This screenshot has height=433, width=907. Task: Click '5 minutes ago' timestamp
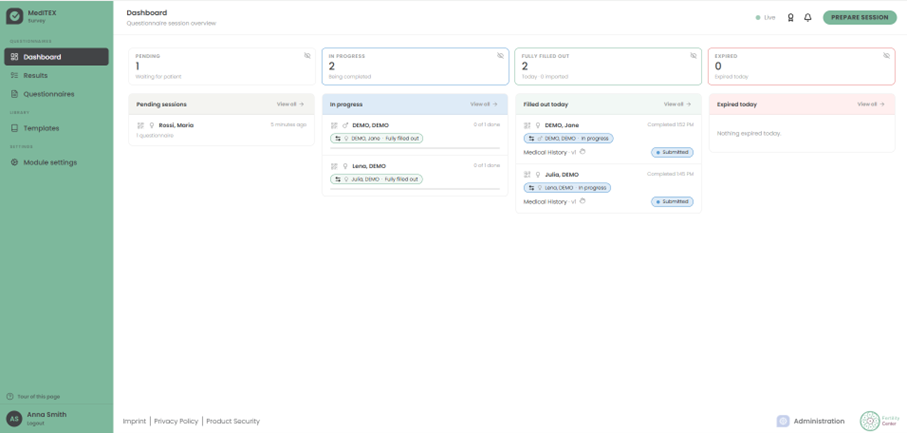pyautogui.click(x=289, y=125)
